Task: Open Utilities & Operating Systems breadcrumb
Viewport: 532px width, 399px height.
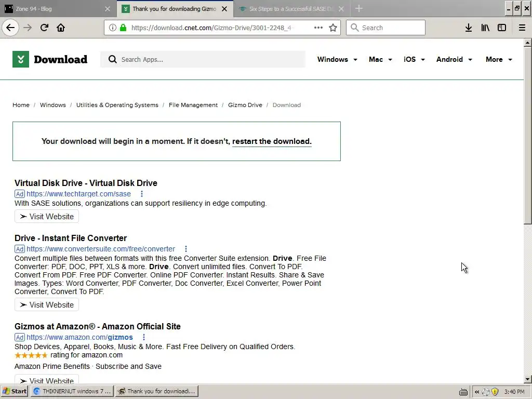Action: pos(117,105)
